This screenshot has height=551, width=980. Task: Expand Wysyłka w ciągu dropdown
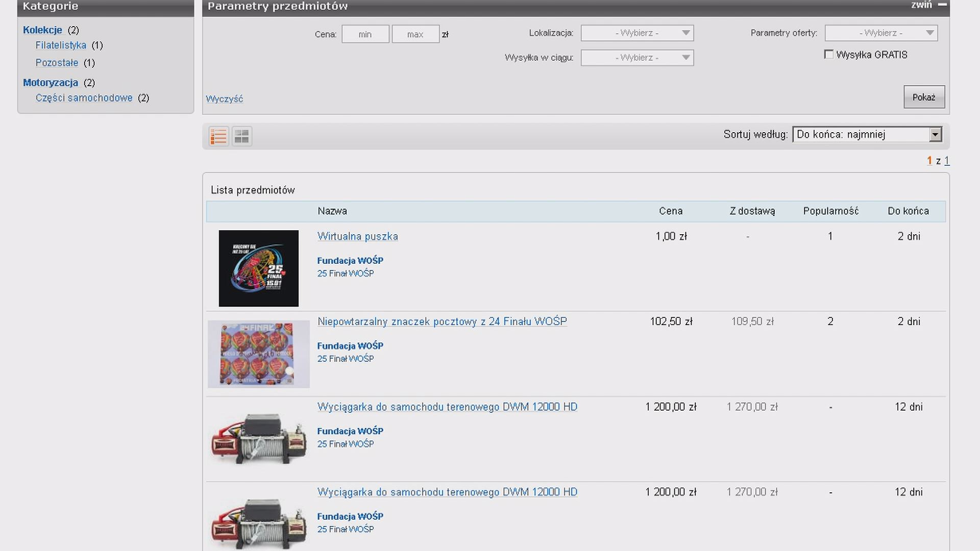[637, 58]
